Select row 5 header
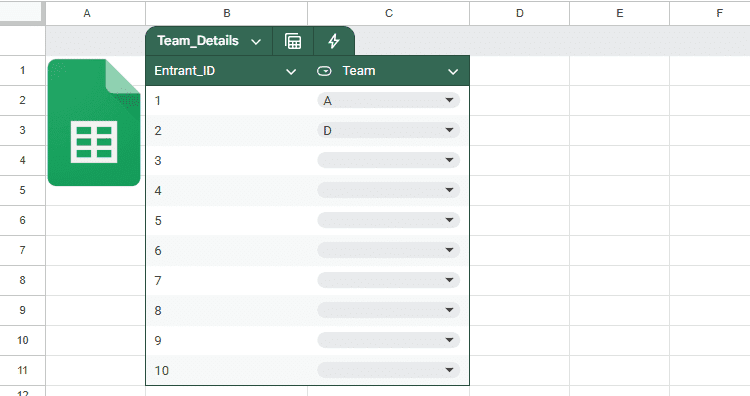The width and height of the screenshot is (750, 396). (22, 190)
